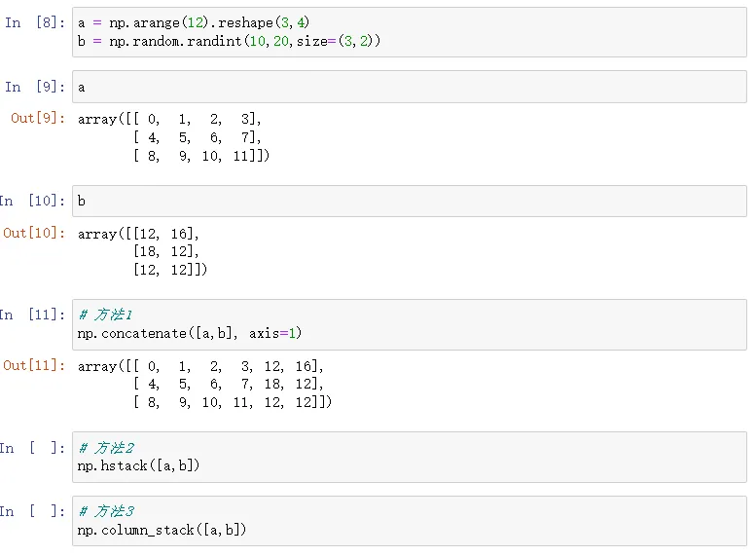The image size is (756, 556).
Task: Click the empty prompt beside the column_stack cell
Action: (33, 511)
